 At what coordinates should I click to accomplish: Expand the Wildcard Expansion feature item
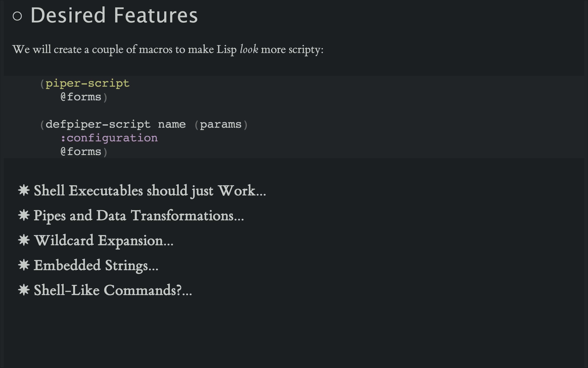[103, 240]
